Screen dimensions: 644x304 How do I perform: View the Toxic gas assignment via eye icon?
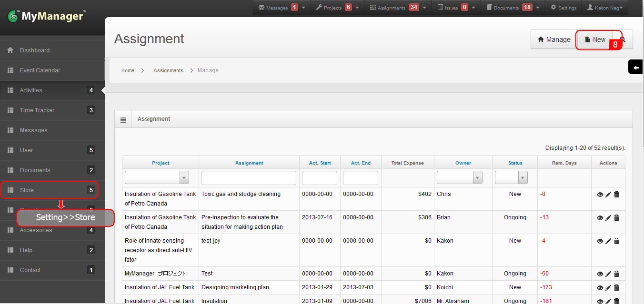coord(600,195)
